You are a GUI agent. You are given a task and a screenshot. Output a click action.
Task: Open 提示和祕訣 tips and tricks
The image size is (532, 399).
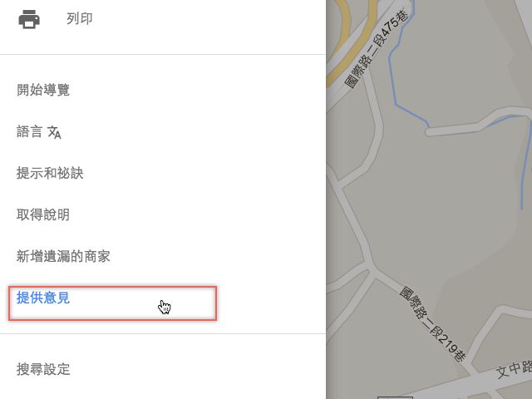click(x=50, y=173)
